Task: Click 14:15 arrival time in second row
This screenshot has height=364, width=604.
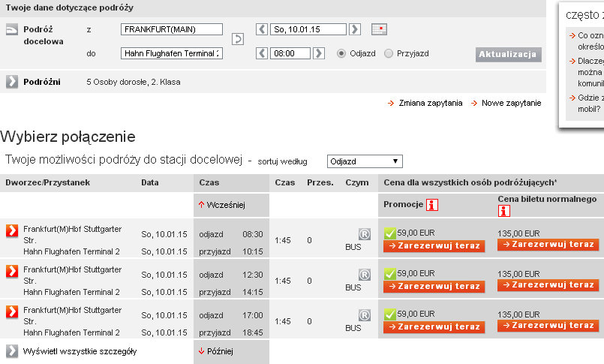Action: point(253,292)
